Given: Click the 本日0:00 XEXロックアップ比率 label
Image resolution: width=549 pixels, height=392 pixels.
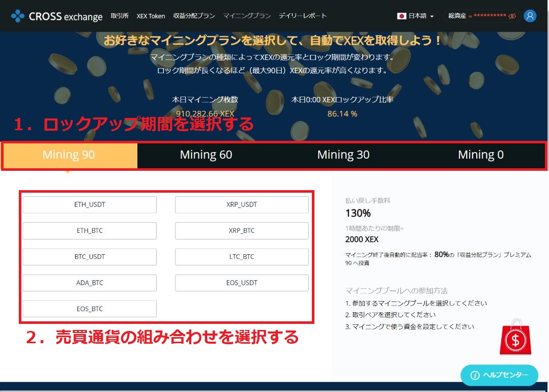Looking at the screenshot, I should 342,100.
